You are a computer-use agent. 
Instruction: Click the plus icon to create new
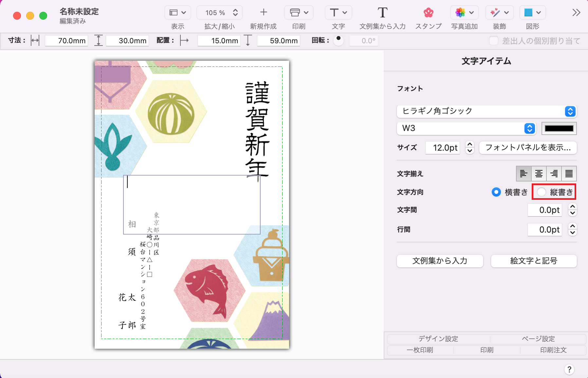click(263, 12)
